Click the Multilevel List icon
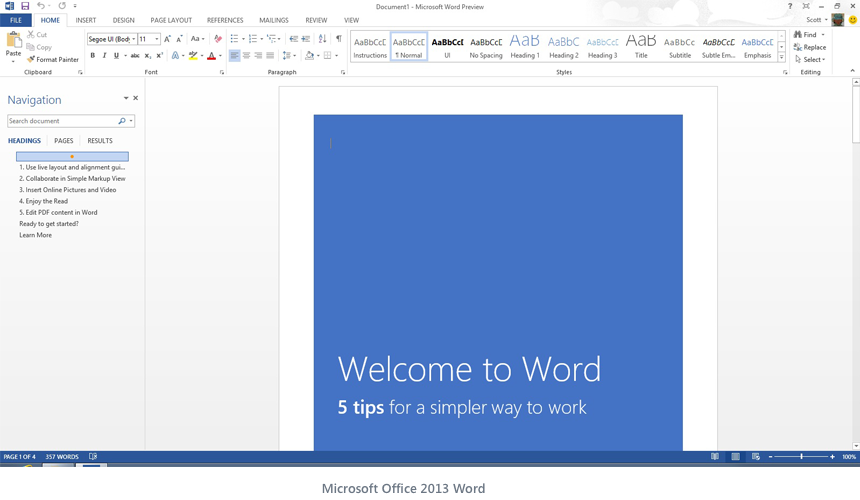The image size is (860, 500). (x=271, y=39)
